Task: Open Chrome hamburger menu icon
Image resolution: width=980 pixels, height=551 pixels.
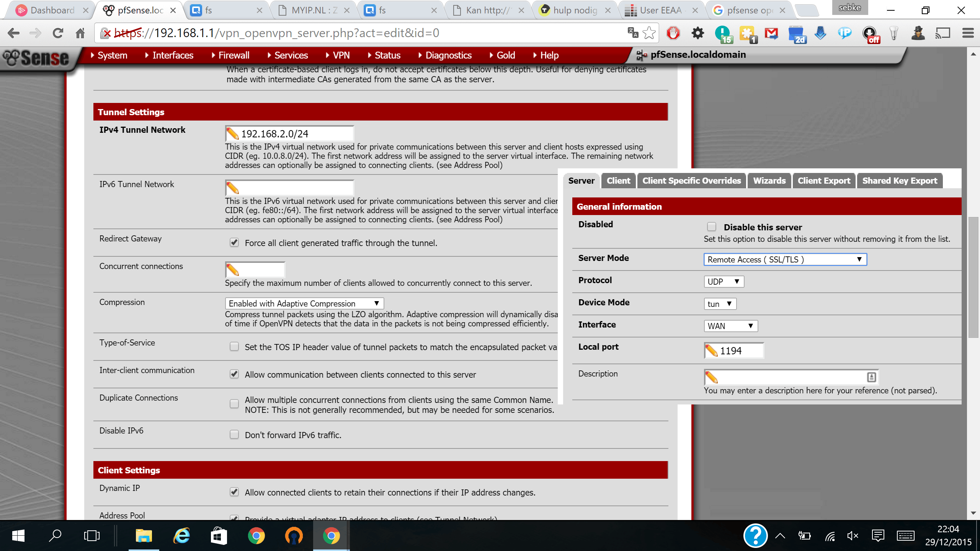Action: click(968, 33)
